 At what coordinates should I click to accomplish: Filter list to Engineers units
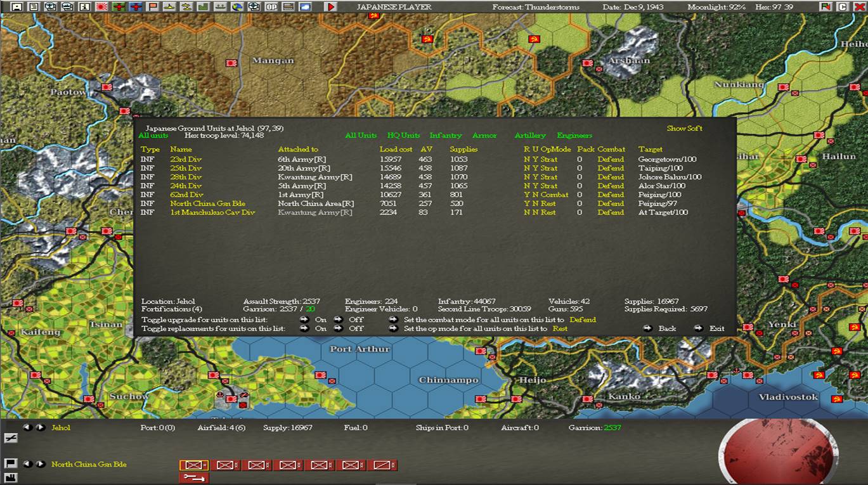(x=574, y=135)
